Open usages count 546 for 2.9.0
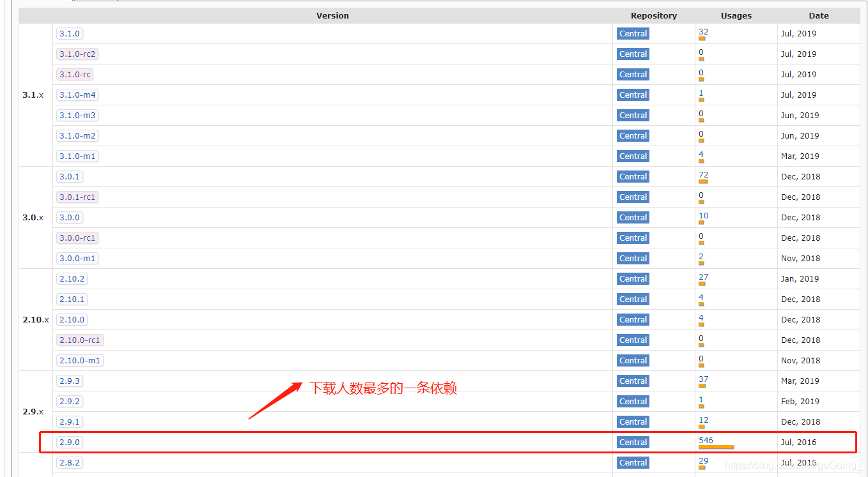The image size is (868, 477). (706, 441)
